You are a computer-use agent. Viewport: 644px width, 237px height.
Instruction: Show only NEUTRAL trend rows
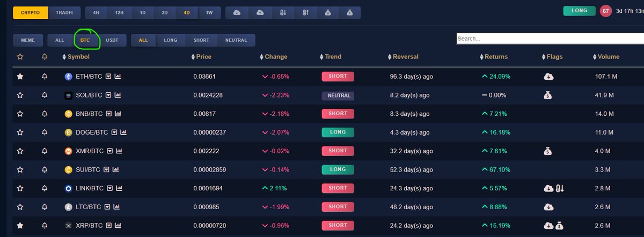[236, 40]
